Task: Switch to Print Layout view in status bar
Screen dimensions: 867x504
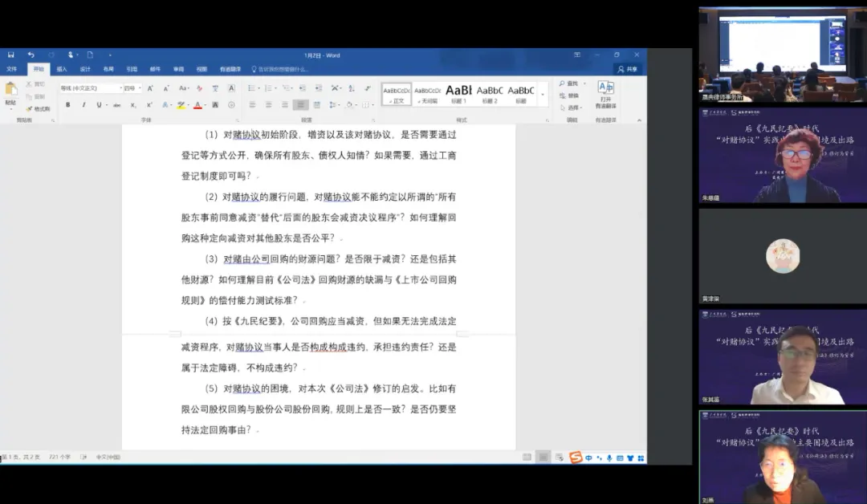Action: point(543,457)
